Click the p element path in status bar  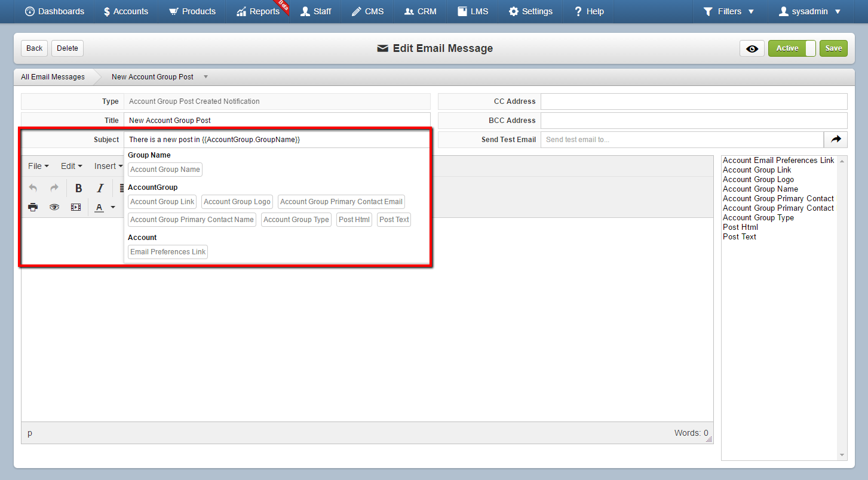[x=30, y=433]
